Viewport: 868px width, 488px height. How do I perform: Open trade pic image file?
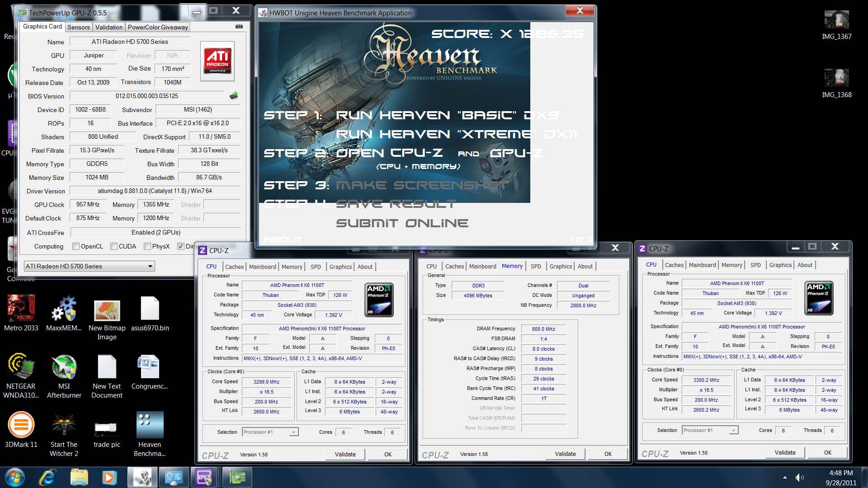point(107,434)
